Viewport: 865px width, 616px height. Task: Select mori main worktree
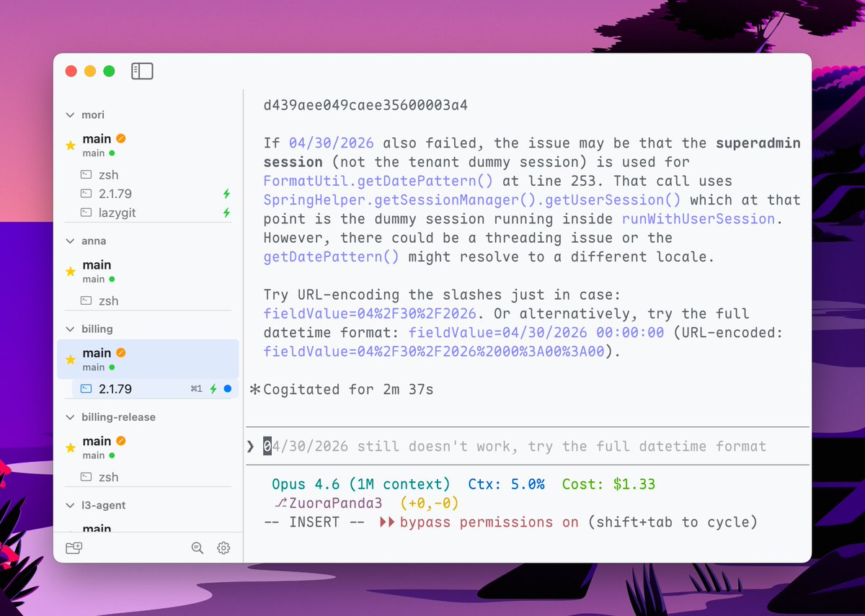click(148, 145)
